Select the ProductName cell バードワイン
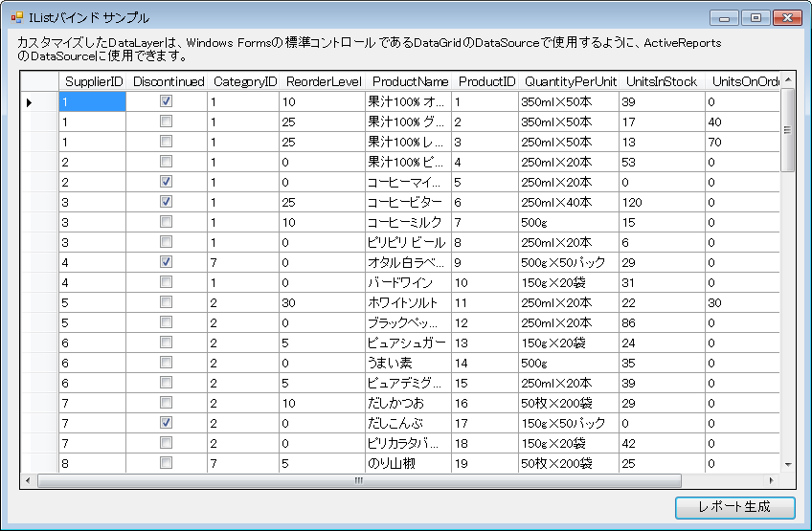The image size is (812, 531). pos(408,282)
